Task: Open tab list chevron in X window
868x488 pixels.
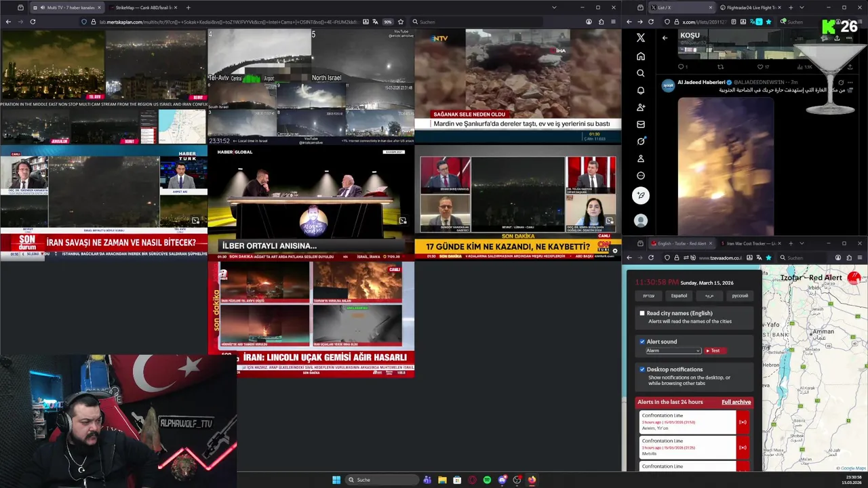Action: pyautogui.click(x=802, y=7)
